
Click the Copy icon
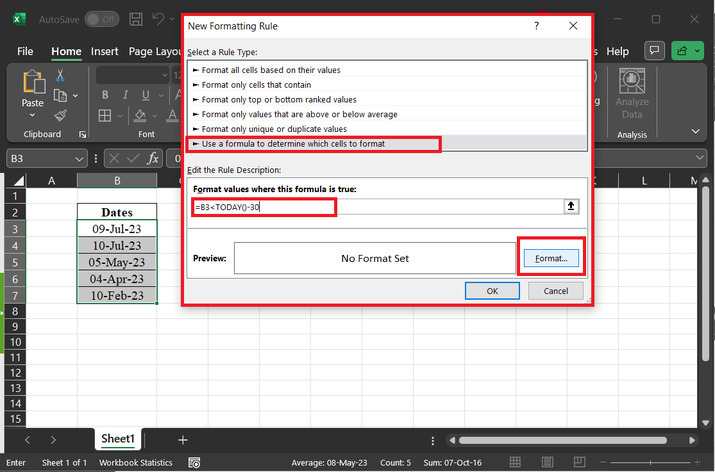point(60,95)
